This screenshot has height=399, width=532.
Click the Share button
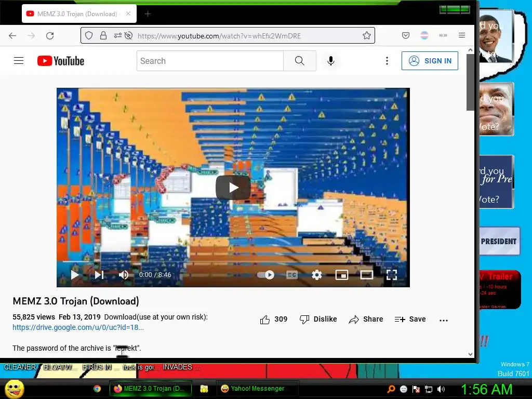[366, 320]
